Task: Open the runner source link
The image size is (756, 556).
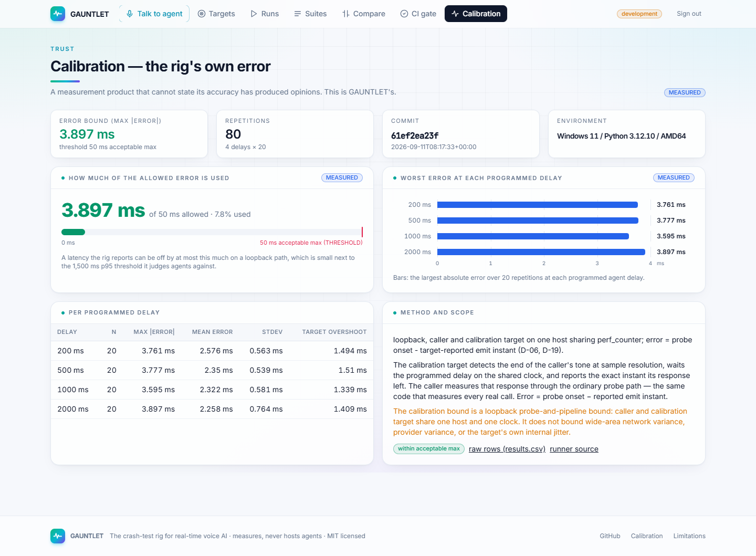Action: coord(574,449)
